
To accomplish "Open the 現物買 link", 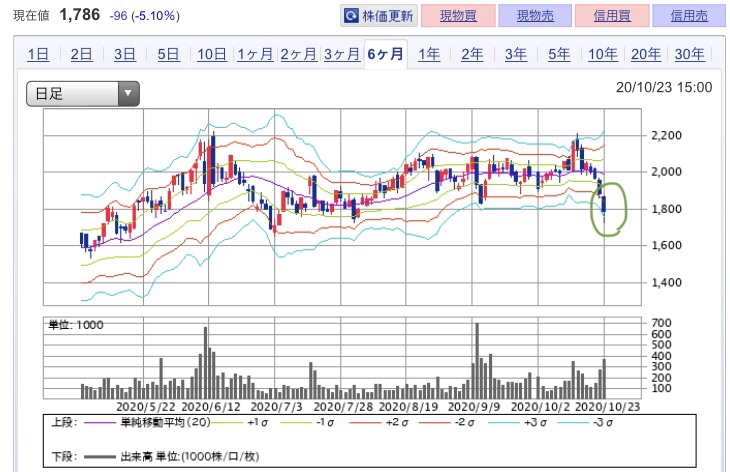I will pos(458,16).
